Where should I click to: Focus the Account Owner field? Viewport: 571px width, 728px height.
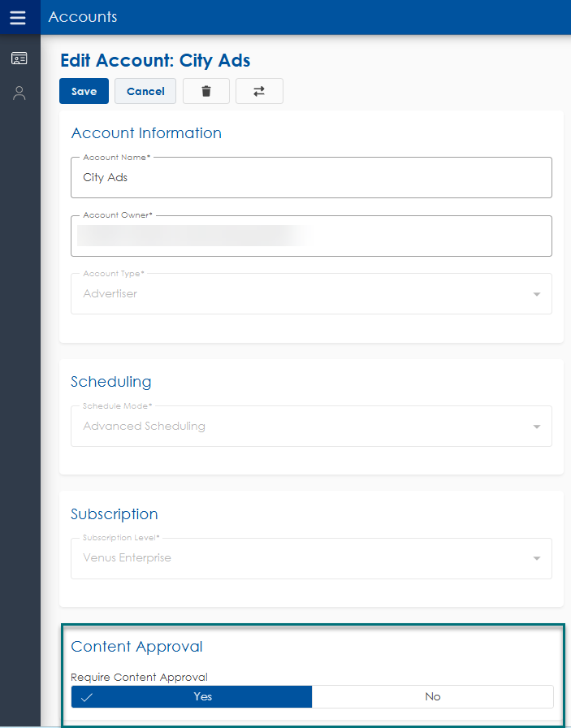[311, 236]
